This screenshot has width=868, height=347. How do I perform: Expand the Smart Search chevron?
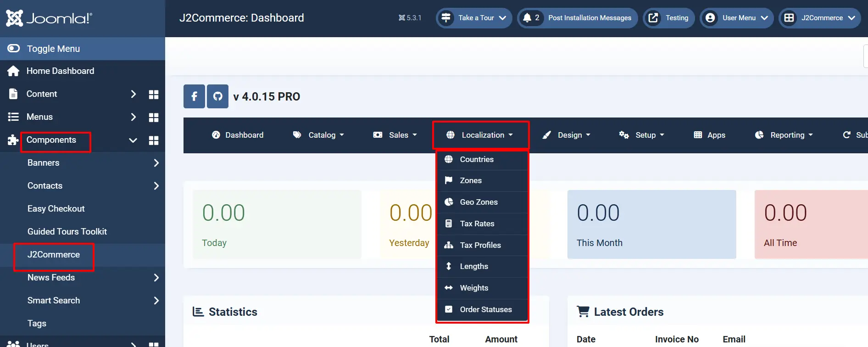(x=156, y=301)
